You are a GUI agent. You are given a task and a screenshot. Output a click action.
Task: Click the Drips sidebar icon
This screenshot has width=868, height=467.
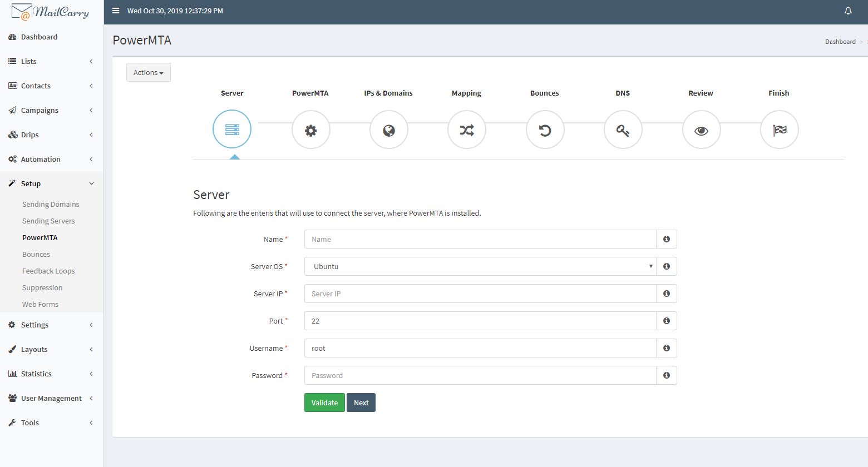click(x=12, y=135)
